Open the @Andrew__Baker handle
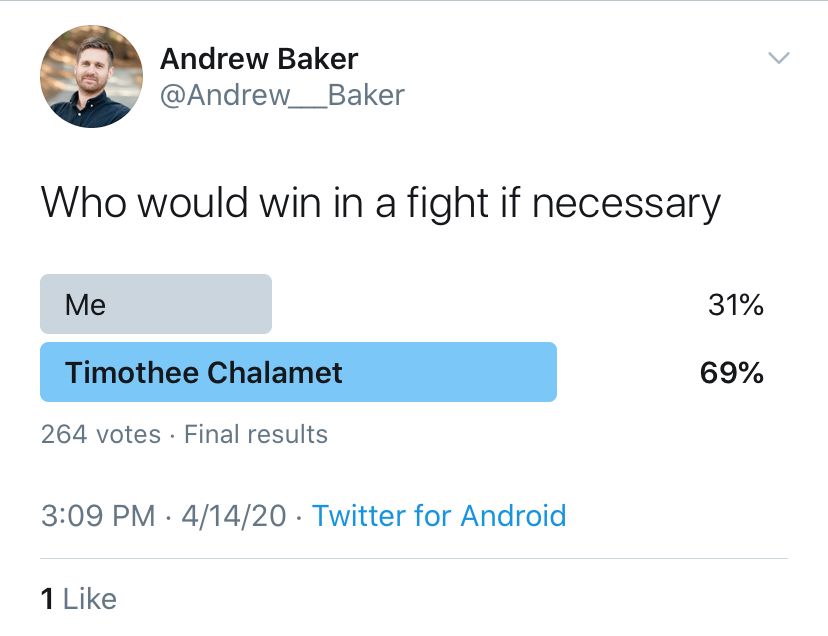 pyautogui.click(x=282, y=95)
